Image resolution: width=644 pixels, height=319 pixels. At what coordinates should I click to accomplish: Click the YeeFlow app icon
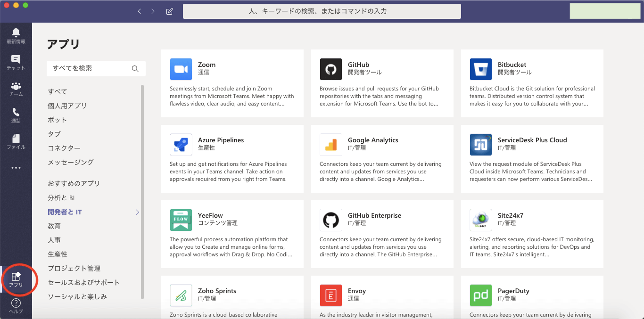[181, 220]
